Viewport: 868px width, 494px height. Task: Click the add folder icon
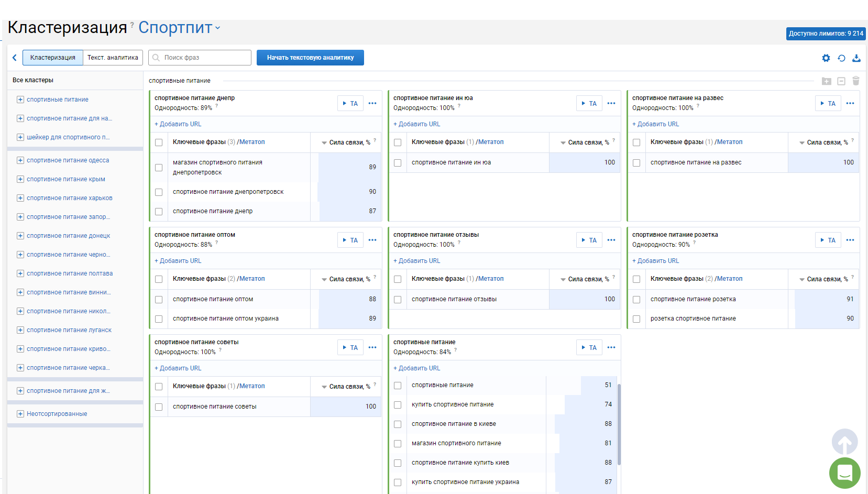tap(827, 81)
